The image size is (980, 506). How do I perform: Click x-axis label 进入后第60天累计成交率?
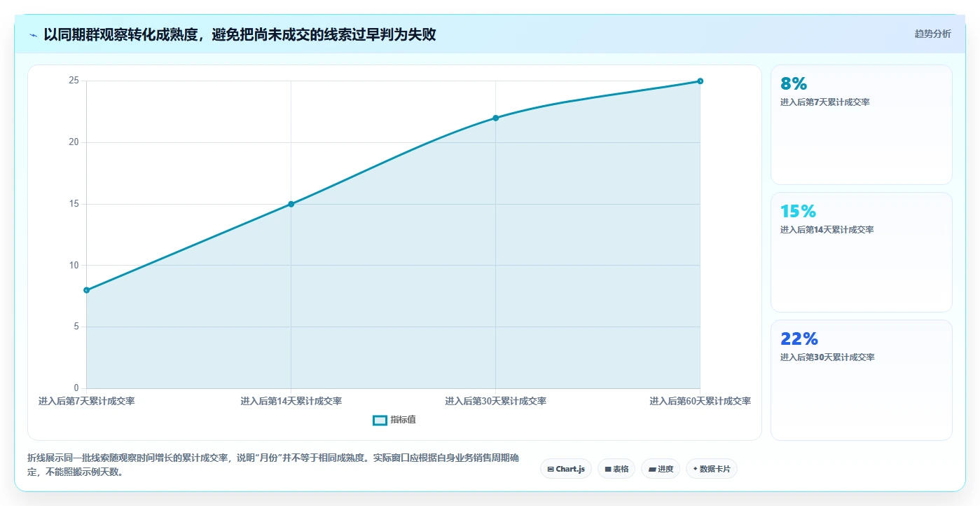[700, 401]
